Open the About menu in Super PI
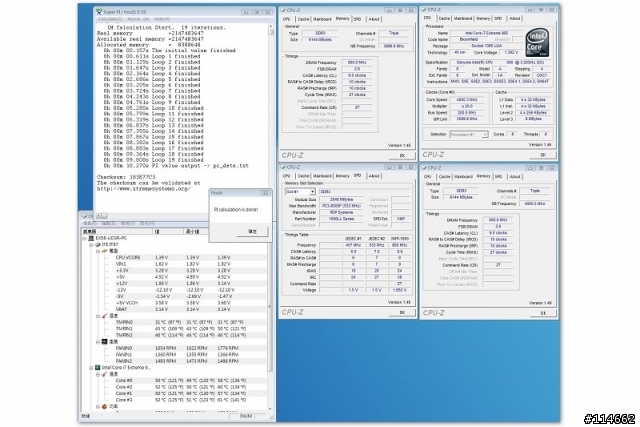Image resolution: width=640 pixels, height=427 pixels. (137, 19)
